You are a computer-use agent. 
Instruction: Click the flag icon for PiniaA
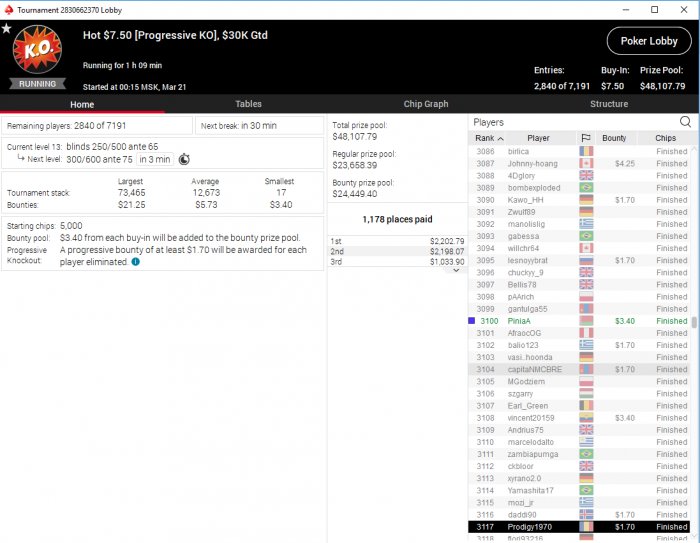click(586, 321)
